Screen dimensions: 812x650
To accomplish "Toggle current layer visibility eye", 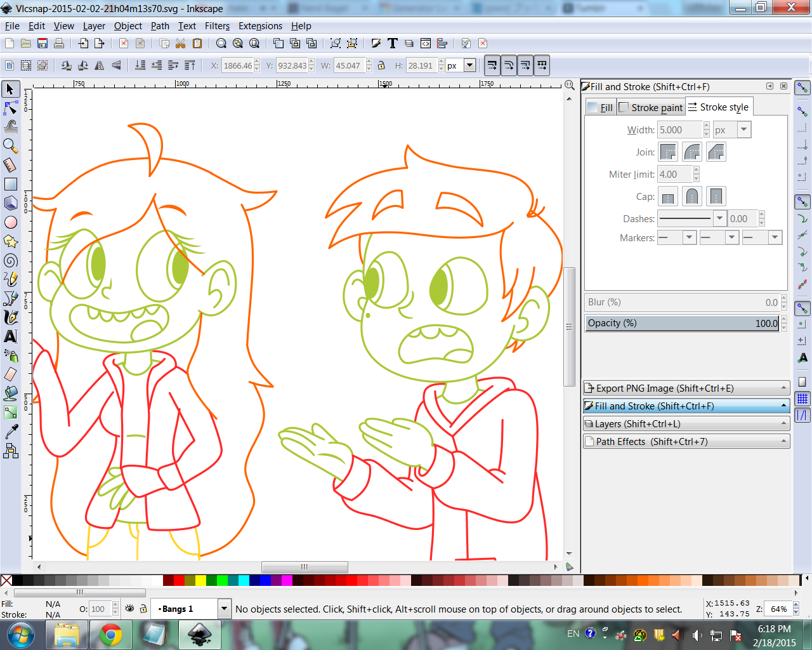I will (x=130, y=608).
